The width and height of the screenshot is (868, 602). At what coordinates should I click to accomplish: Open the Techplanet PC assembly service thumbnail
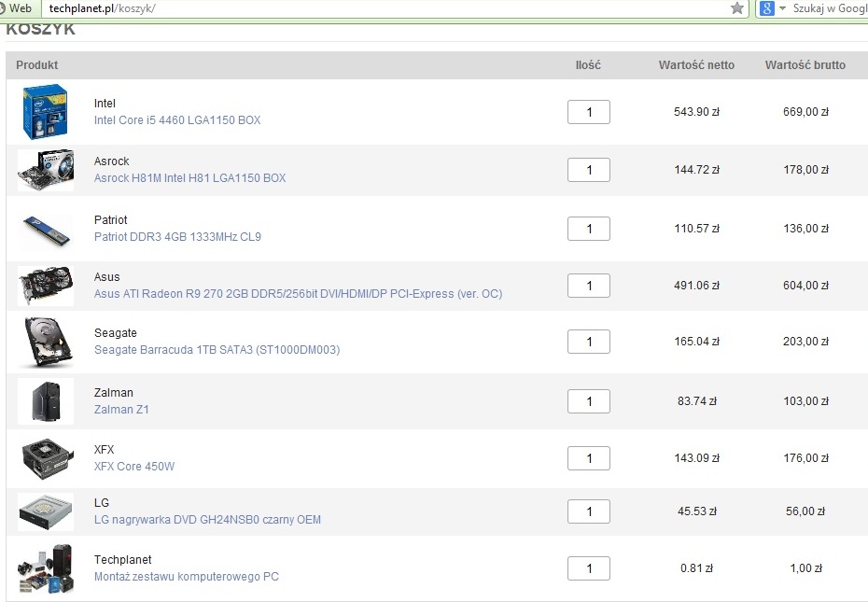(46, 568)
